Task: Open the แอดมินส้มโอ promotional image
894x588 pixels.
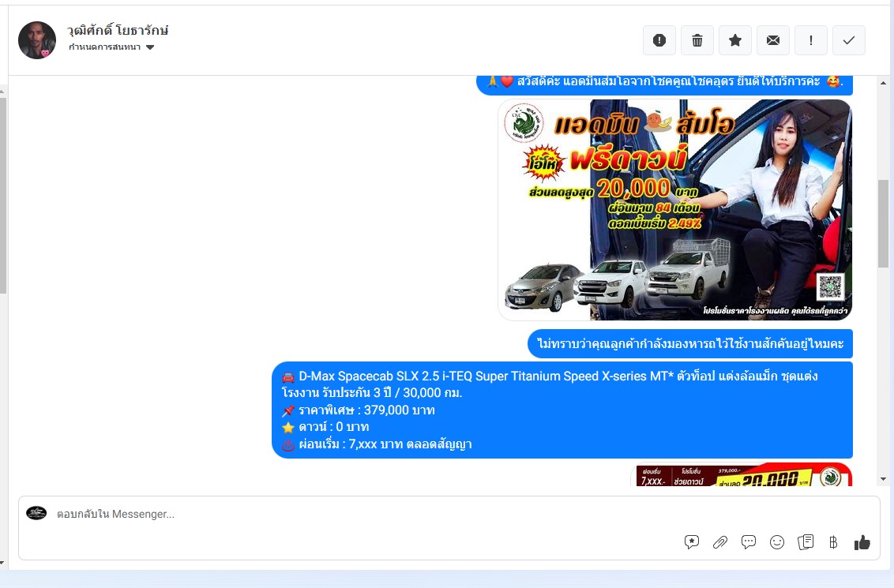Action: point(675,210)
